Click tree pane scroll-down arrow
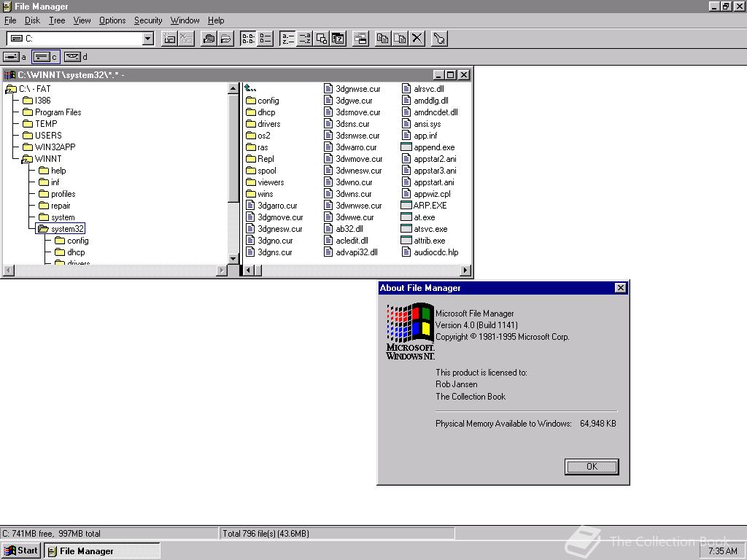The height and width of the screenshot is (560, 747). click(233, 259)
